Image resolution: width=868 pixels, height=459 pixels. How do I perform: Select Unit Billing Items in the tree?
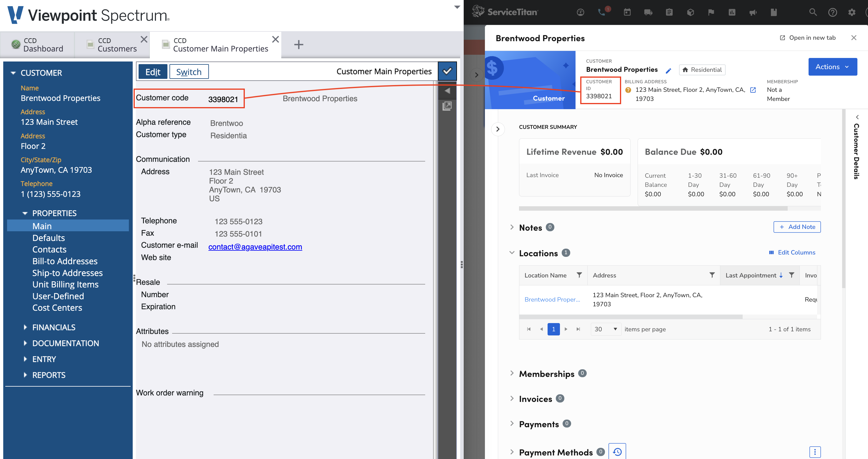[65, 285]
